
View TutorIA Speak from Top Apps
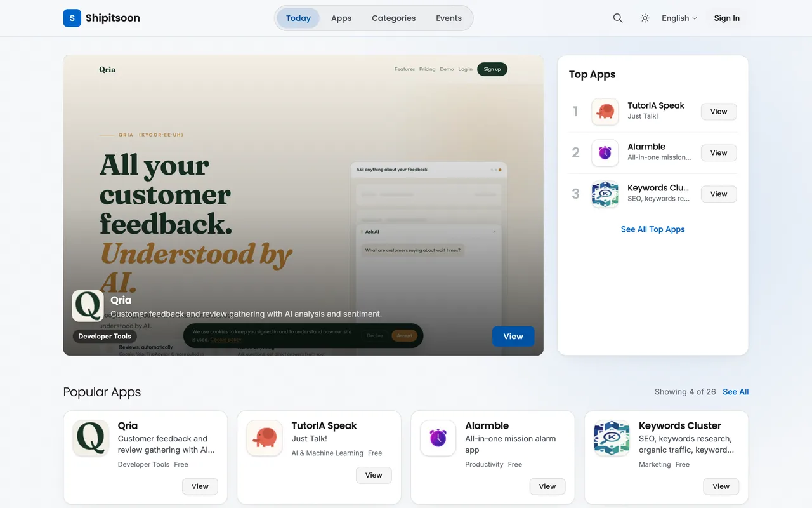[x=719, y=112]
